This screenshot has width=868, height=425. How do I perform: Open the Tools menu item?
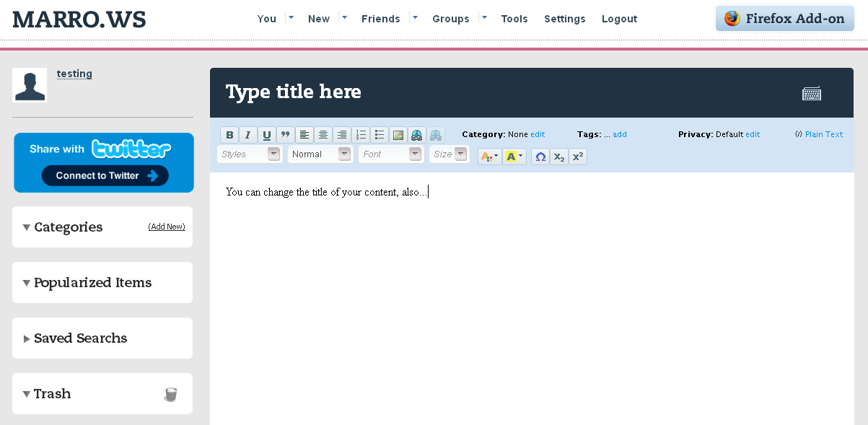click(x=514, y=19)
